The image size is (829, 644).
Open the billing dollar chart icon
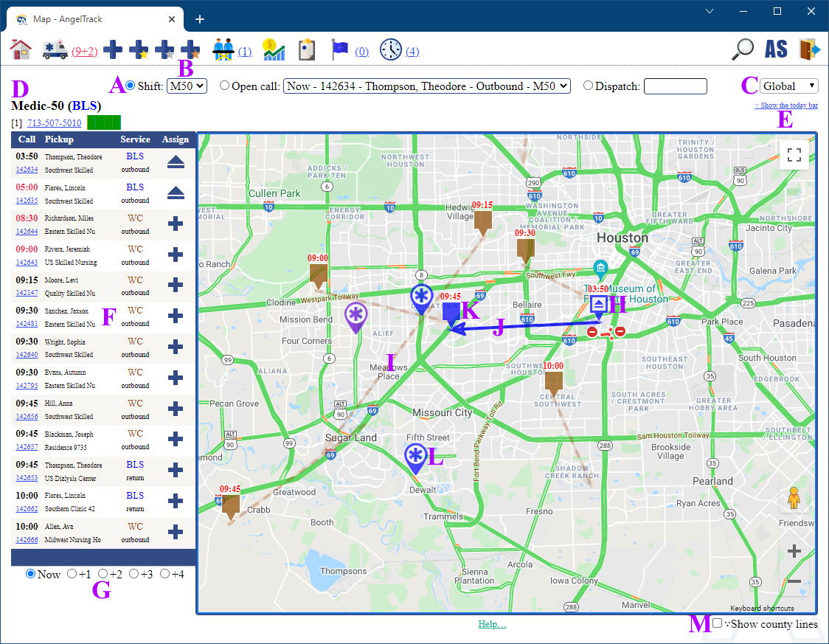click(x=274, y=49)
